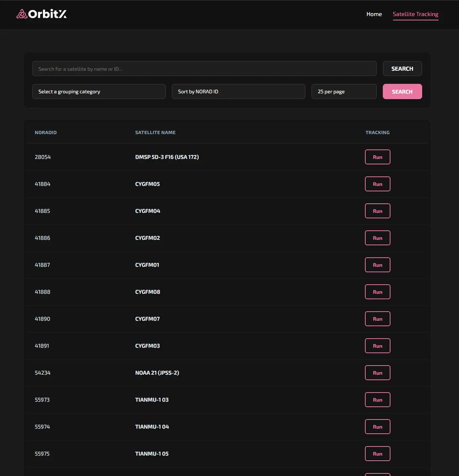459x476 pixels.
Task: Start the Run button for TIANMU-1 03
Action: (377, 400)
